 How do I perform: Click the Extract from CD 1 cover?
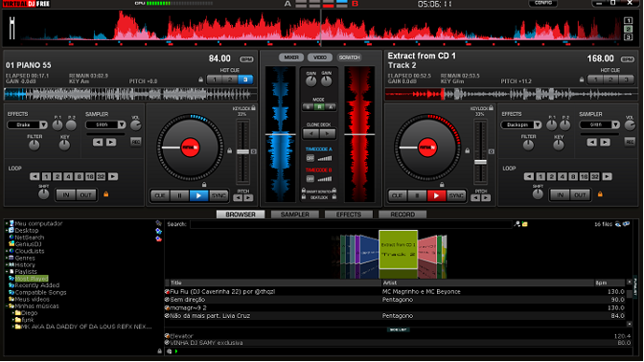(398, 250)
